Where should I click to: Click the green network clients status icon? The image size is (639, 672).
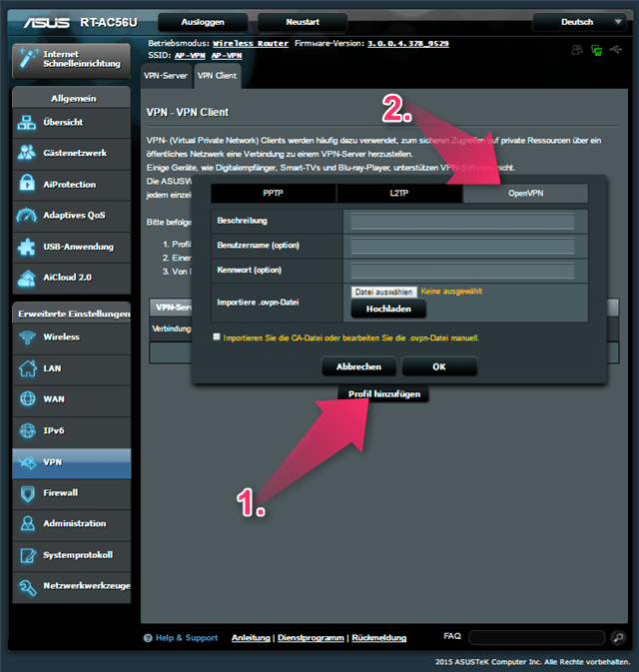tap(597, 50)
